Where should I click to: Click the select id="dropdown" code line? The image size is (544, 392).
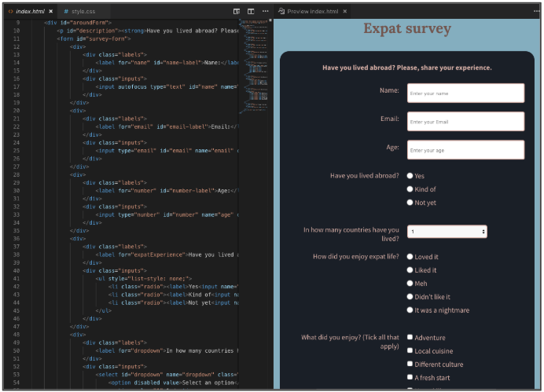point(167,374)
